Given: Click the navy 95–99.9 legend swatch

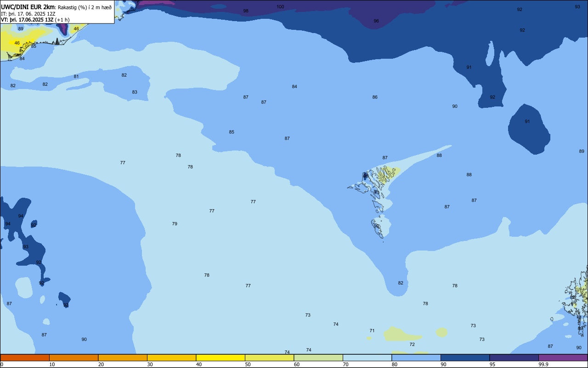Looking at the screenshot, I should 514,357.
